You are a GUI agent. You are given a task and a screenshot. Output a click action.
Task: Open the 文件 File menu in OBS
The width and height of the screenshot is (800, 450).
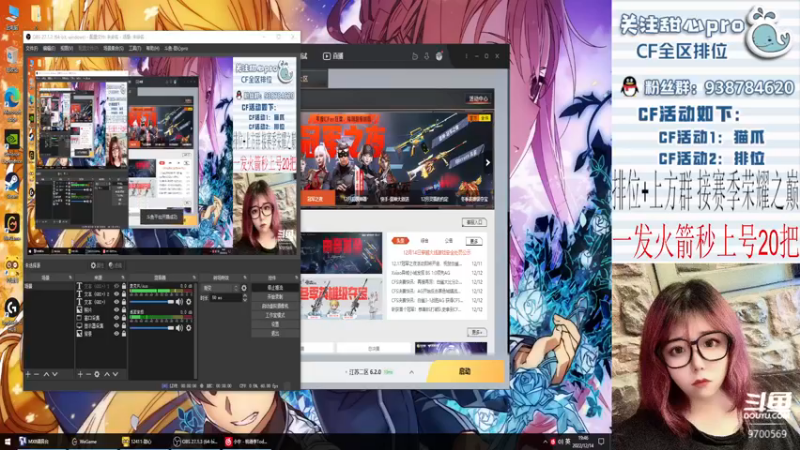pyautogui.click(x=32, y=48)
